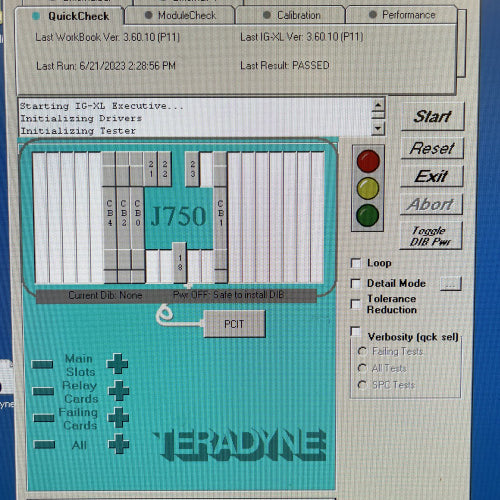Image resolution: width=500 pixels, height=500 pixels.
Task: Click the minus icon for All
Action: coord(44,444)
